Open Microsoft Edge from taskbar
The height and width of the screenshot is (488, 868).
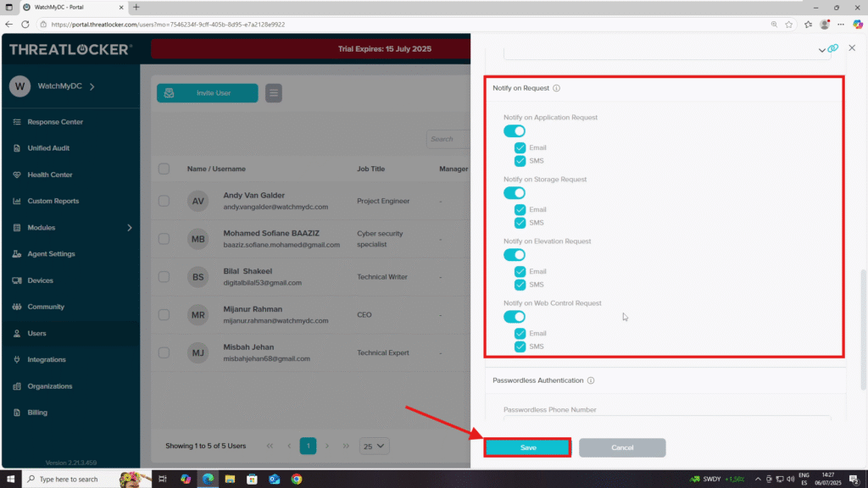[x=208, y=480]
